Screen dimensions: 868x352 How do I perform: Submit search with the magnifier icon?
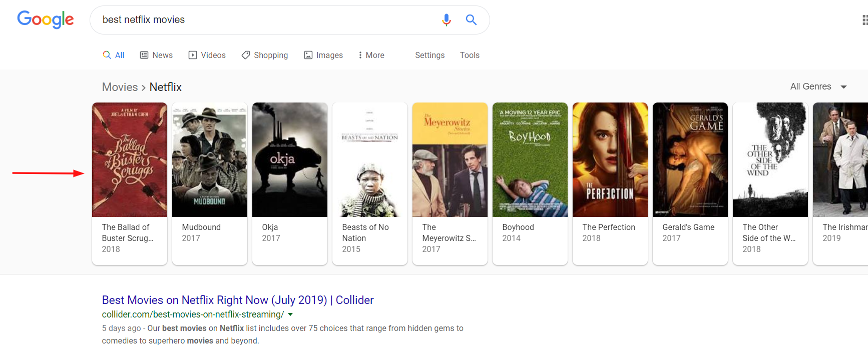(471, 19)
